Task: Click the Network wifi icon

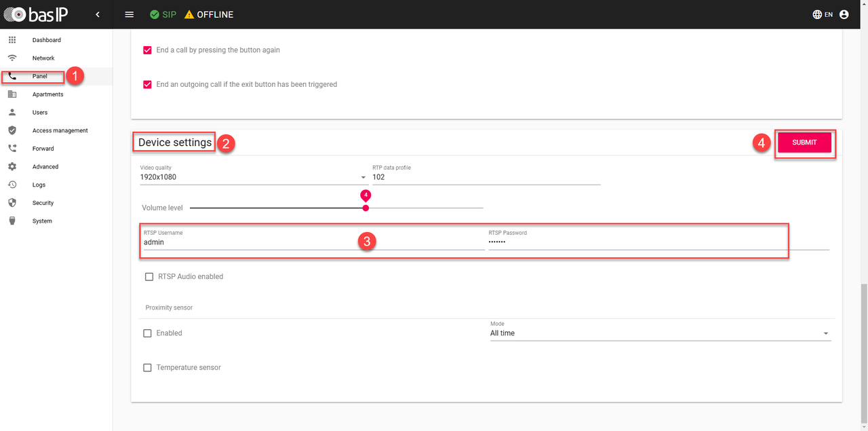Action: pos(12,58)
